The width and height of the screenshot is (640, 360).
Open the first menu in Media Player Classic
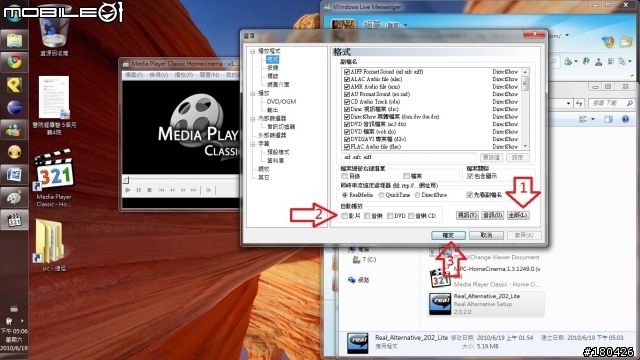point(134,75)
